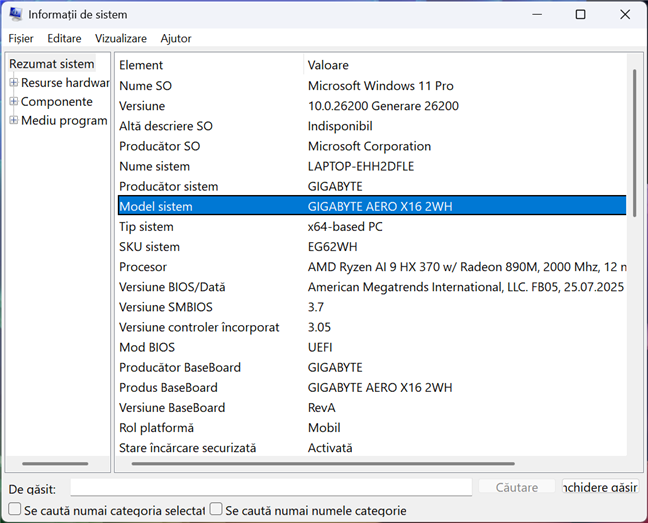Image resolution: width=648 pixels, height=523 pixels.
Task: Open the Fișier menu
Action: coord(21,38)
